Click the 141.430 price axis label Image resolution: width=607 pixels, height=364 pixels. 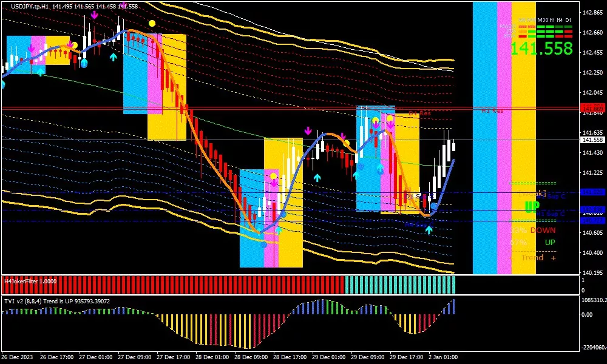[x=592, y=153]
